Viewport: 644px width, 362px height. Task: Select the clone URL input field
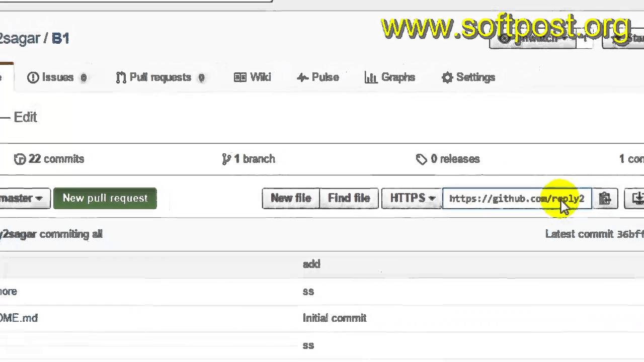tap(517, 199)
